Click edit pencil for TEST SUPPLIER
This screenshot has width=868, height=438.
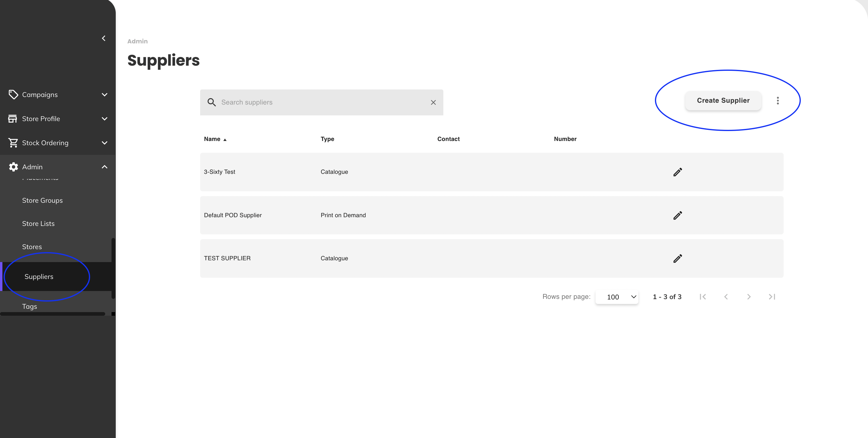(677, 258)
